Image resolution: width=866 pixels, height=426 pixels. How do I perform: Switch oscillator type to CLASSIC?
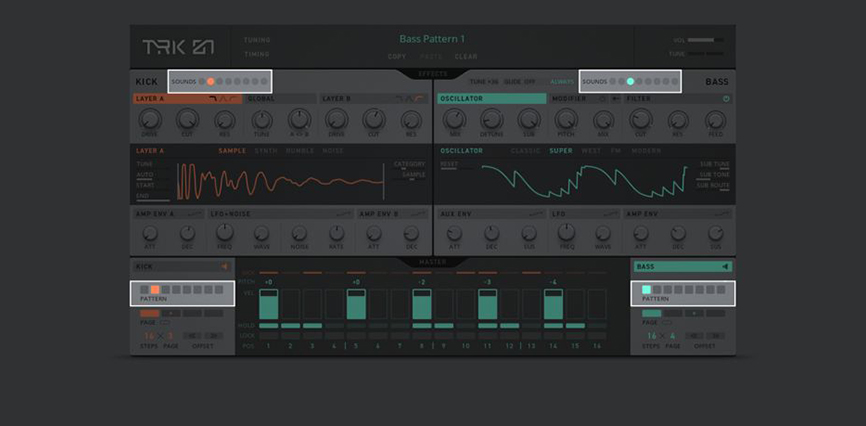click(x=525, y=151)
